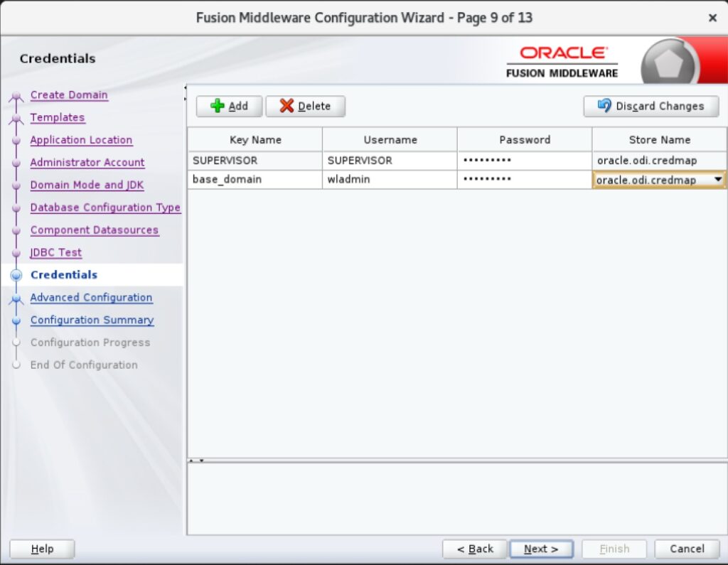This screenshot has width=728, height=565.
Task: Click the Help button
Action: click(x=42, y=549)
